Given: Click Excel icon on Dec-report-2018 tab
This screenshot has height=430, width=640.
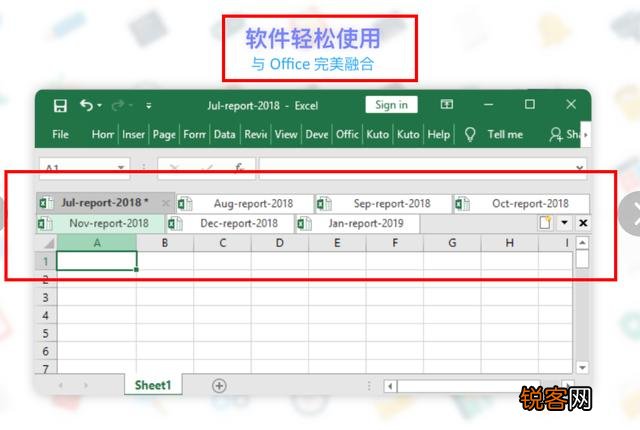Looking at the screenshot, I should click(175, 224).
